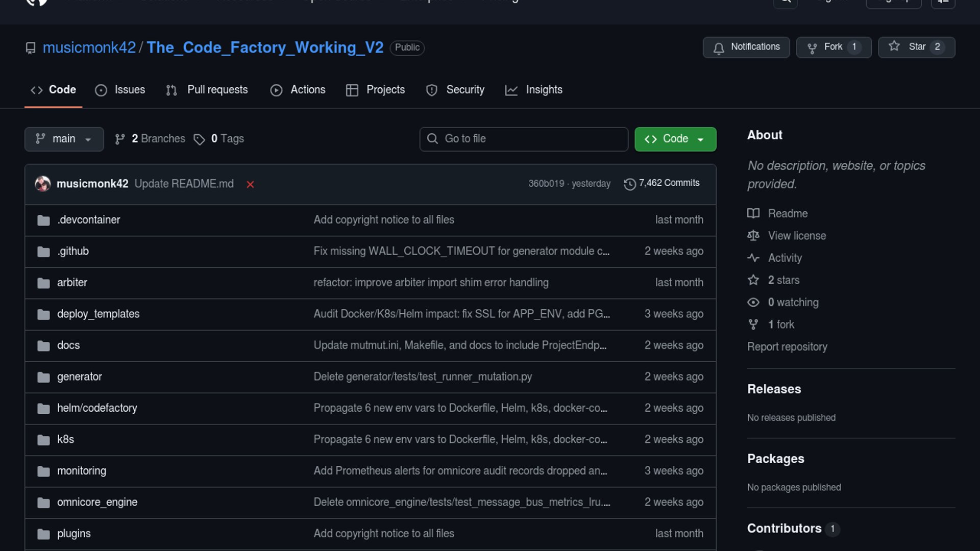Image resolution: width=980 pixels, height=551 pixels.
Task: Click the Go to file search field
Action: (524, 139)
